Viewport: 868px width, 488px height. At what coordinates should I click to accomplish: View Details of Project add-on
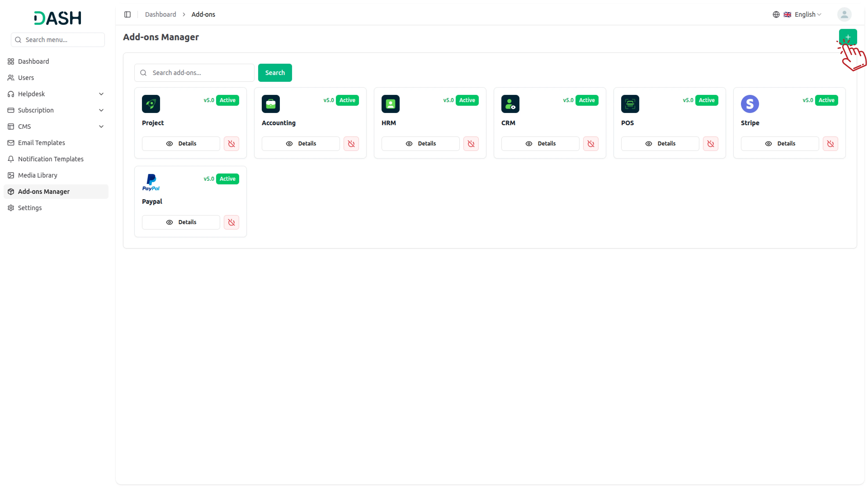pyautogui.click(x=181, y=143)
